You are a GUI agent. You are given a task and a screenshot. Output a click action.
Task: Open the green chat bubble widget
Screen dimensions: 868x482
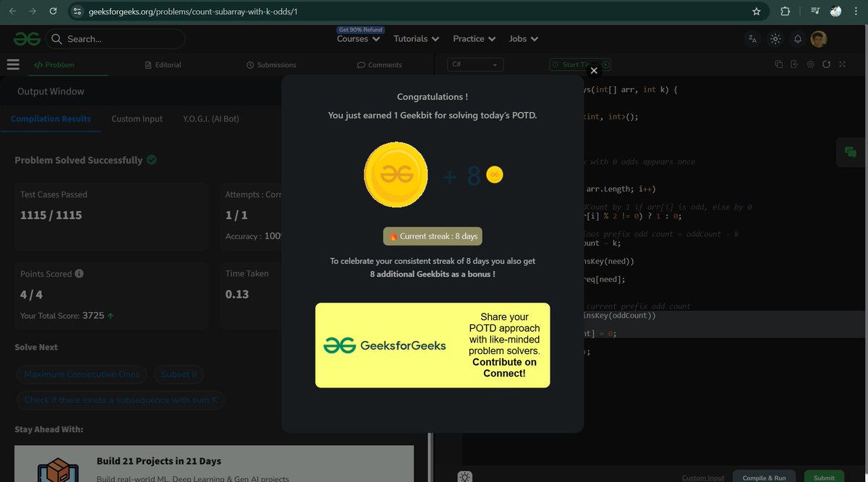coord(850,152)
